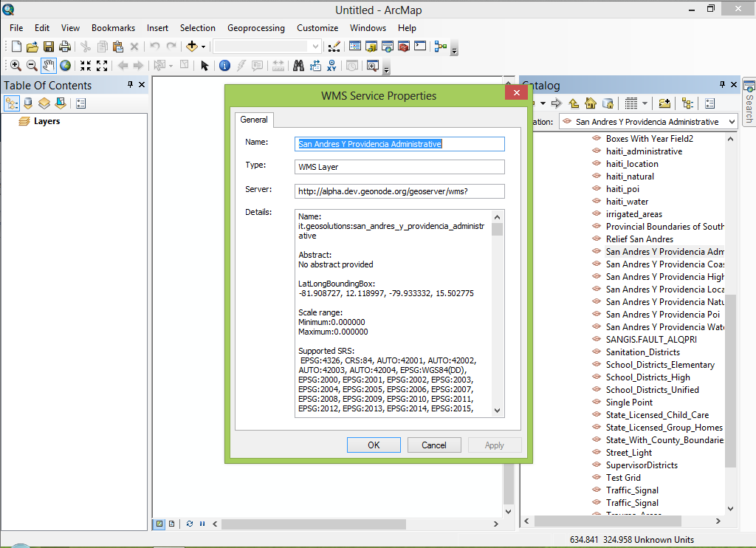Select the Zoom In tool
The width and height of the screenshot is (756, 548).
[16, 66]
